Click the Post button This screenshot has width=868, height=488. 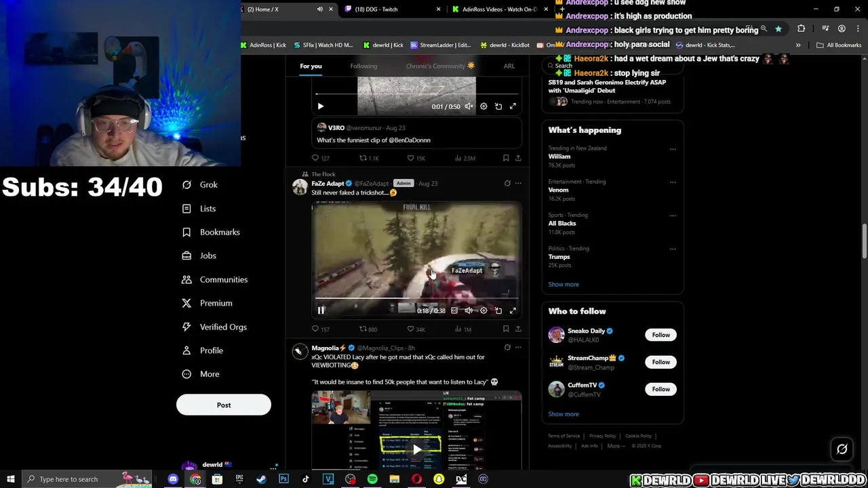point(224,405)
